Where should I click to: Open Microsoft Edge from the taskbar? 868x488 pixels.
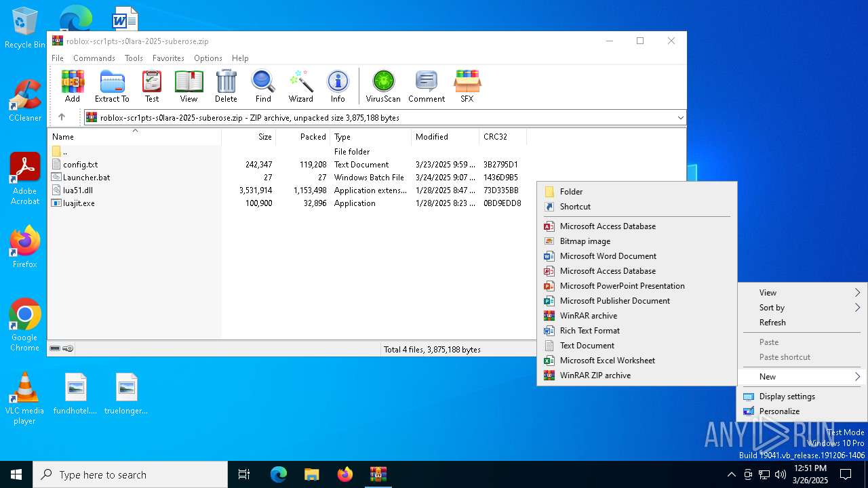(x=279, y=474)
